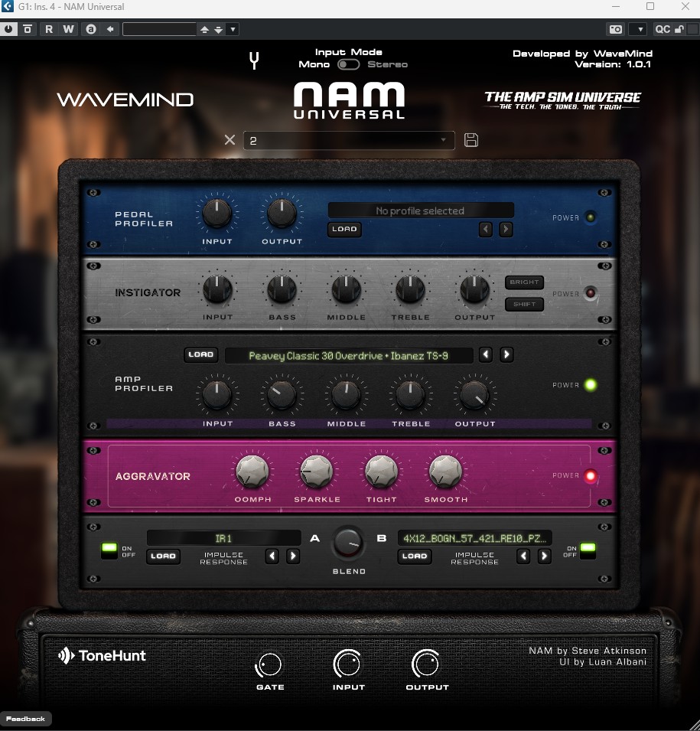Viewport: 700px width, 731px height.
Task: Click the Feedback button
Action: pyautogui.click(x=26, y=719)
